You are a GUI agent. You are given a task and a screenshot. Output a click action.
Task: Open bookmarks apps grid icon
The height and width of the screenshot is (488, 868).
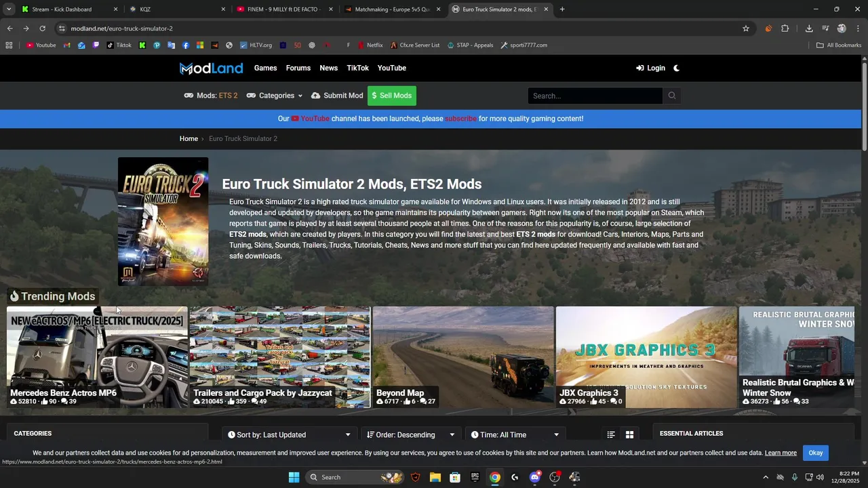9,45
